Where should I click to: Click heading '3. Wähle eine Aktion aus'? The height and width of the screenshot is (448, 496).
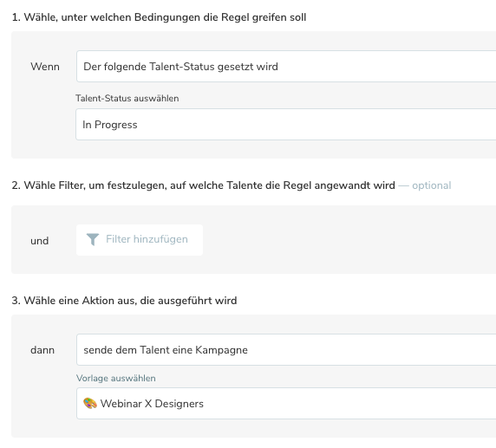[x=124, y=301]
